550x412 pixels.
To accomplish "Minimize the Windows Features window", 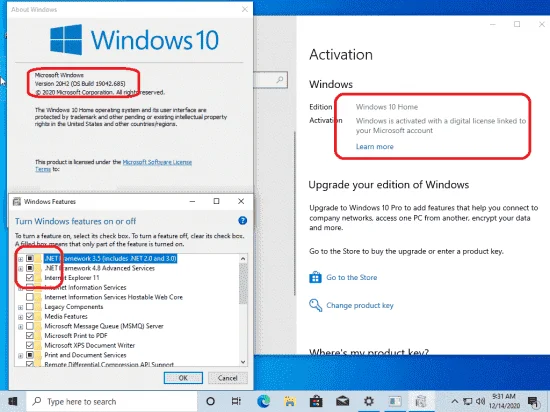I will [x=192, y=201].
